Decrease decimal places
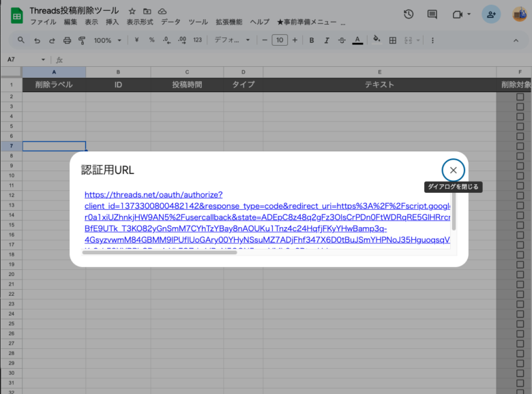This screenshot has width=532, height=394. coord(166,40)
